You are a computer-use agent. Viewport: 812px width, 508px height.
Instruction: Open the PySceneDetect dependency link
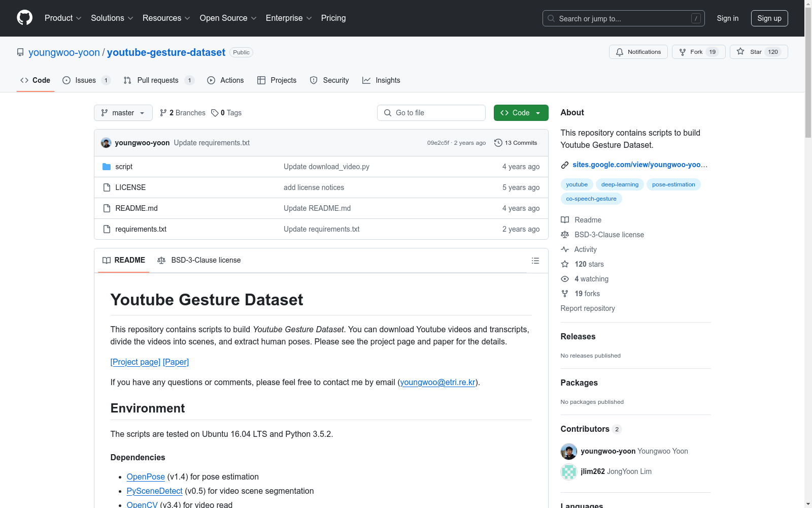click(155, 491)
